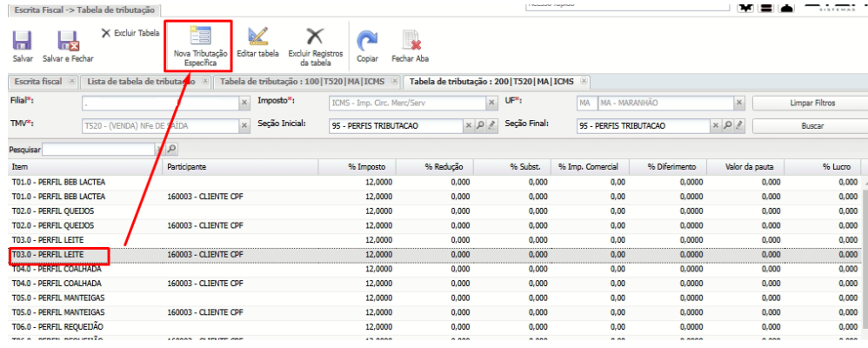Click Excluir Registros da tabela icon
The height and width of the screenshot is (348, 868).
pos(315,37)
